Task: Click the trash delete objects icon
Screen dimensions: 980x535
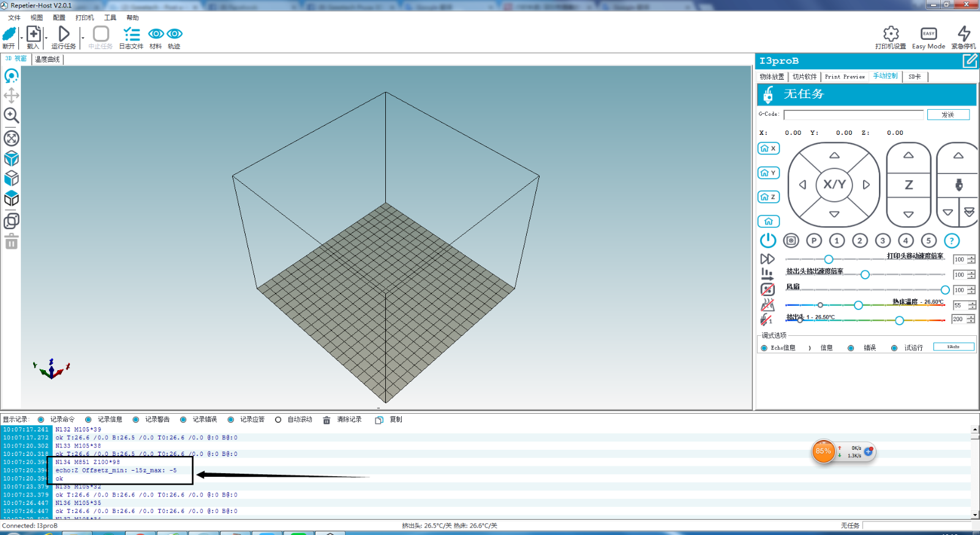Action: 11,241
